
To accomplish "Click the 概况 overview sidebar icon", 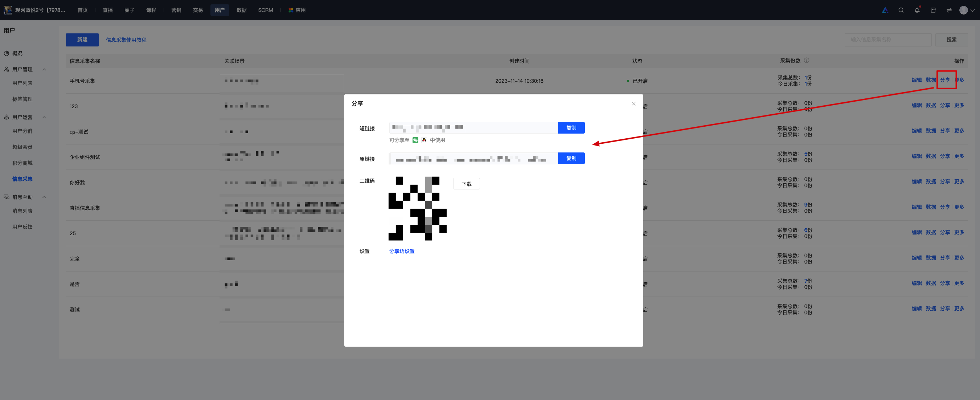I will tap(7, 53).
